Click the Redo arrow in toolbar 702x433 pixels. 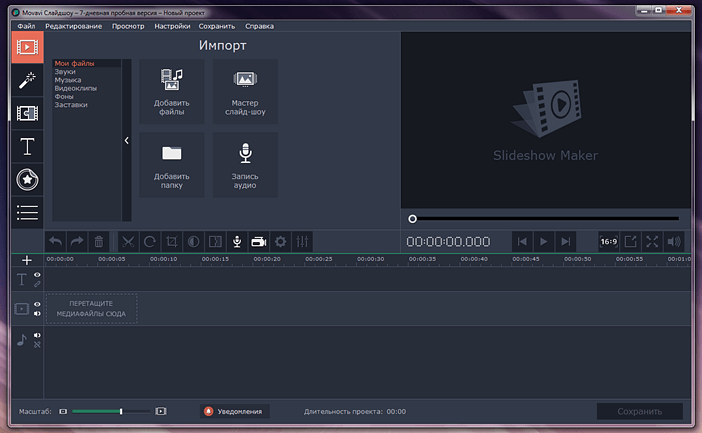point(77,242)
